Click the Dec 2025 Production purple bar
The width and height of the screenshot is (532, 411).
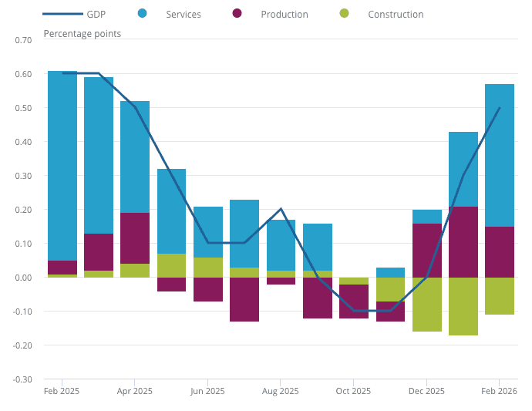click(426, 251)
